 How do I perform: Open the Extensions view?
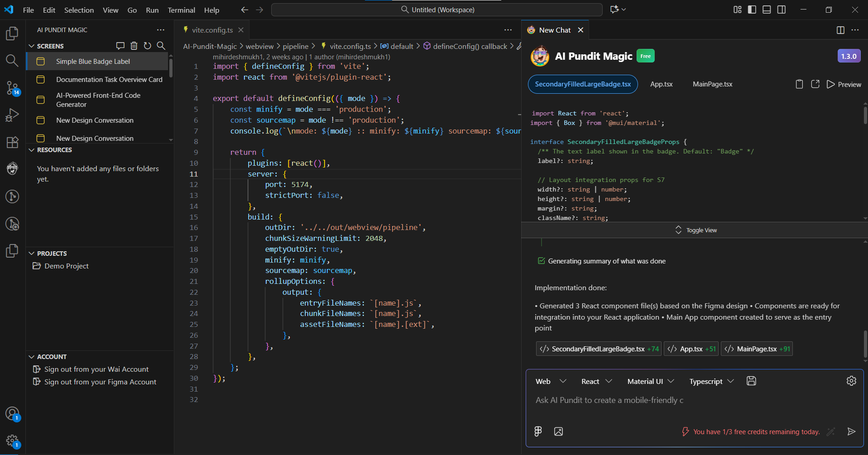[x=12, y=142]
